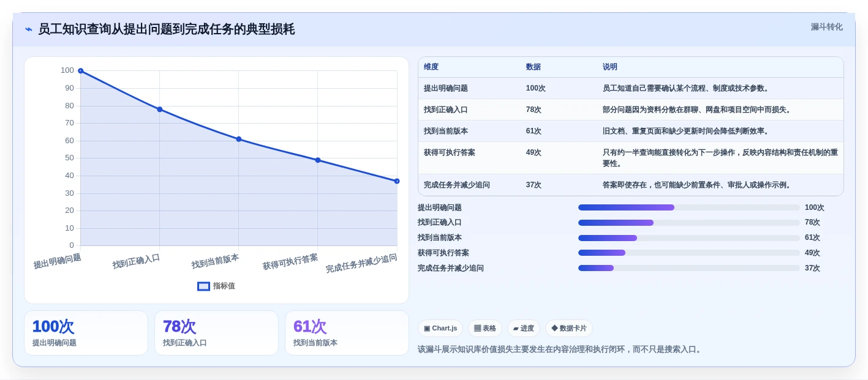The width and height of the screenshot is (868, 380).
Task: Click the Chart.js chip
Action: [x=440, y=329]
